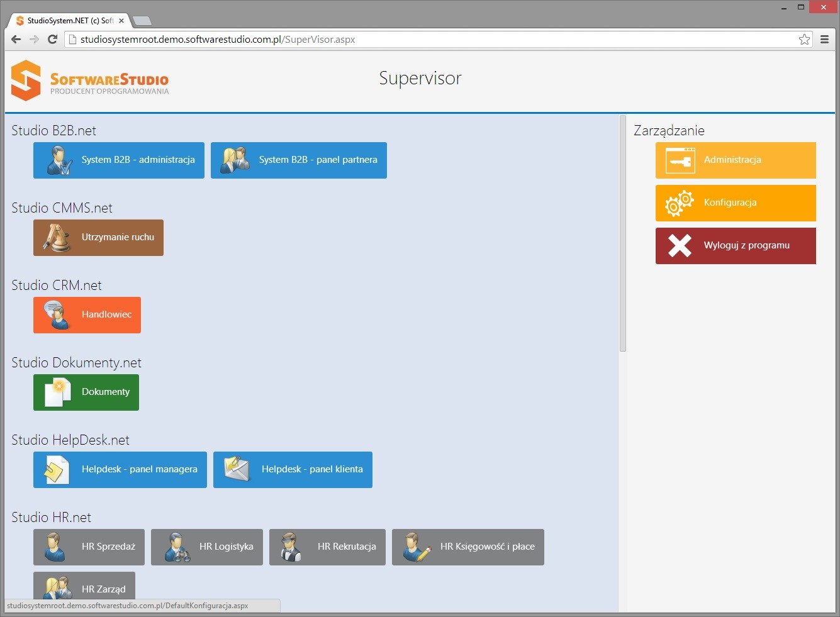The height and width of the screenshot is (617, 840).
Task: Open the Dokumenty module
Action: 86,392
